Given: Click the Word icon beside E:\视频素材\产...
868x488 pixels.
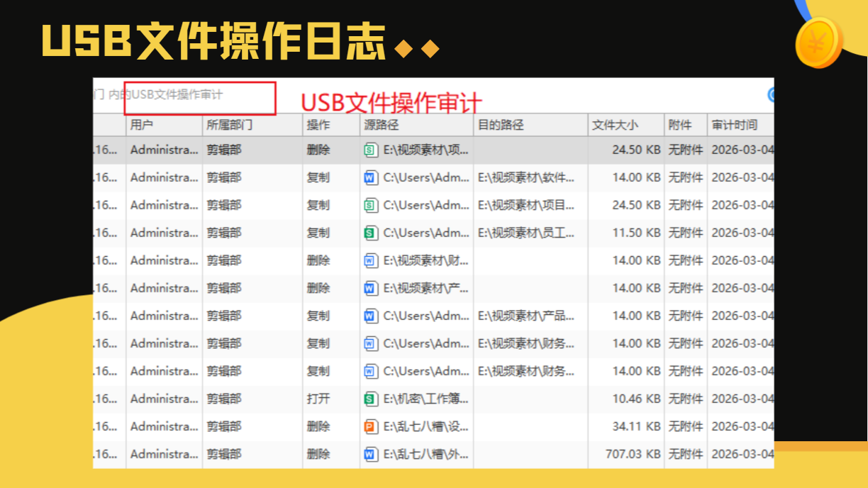Looking at the screenshot, I should click(370, 288).
